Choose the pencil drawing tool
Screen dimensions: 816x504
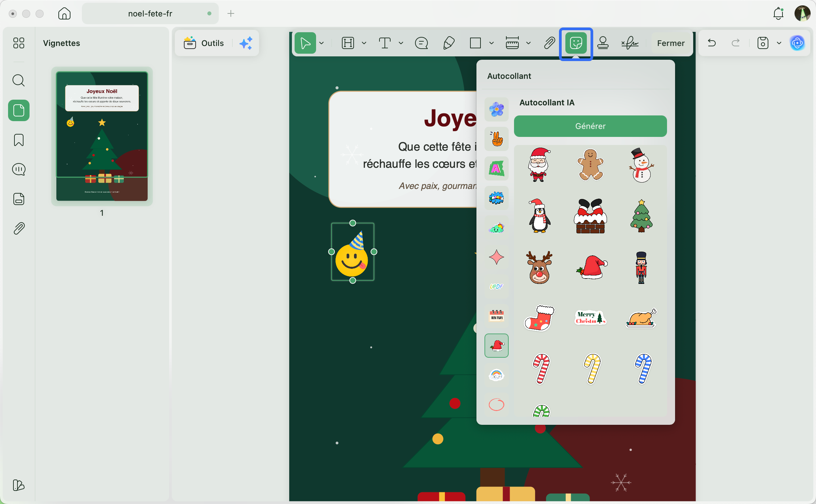coord(449,43)
